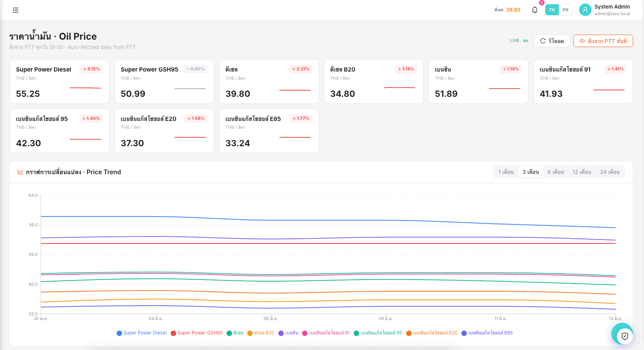Click the 1.41% change badge
The height and width of the screenshot is (350, 644).
(x=615, y=69)
